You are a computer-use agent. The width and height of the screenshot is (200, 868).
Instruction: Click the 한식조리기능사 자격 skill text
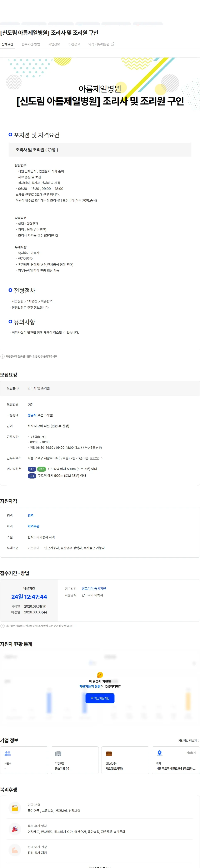click(x=41, y=537)
